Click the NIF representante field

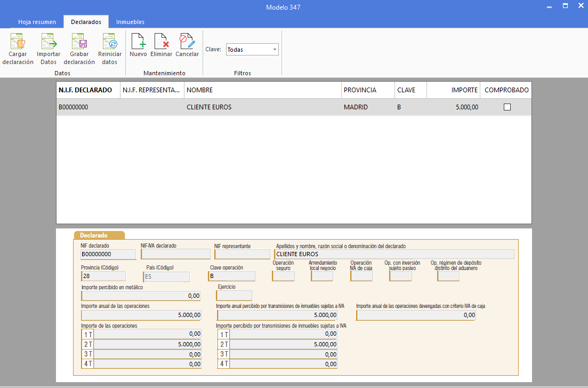point(242,254)
